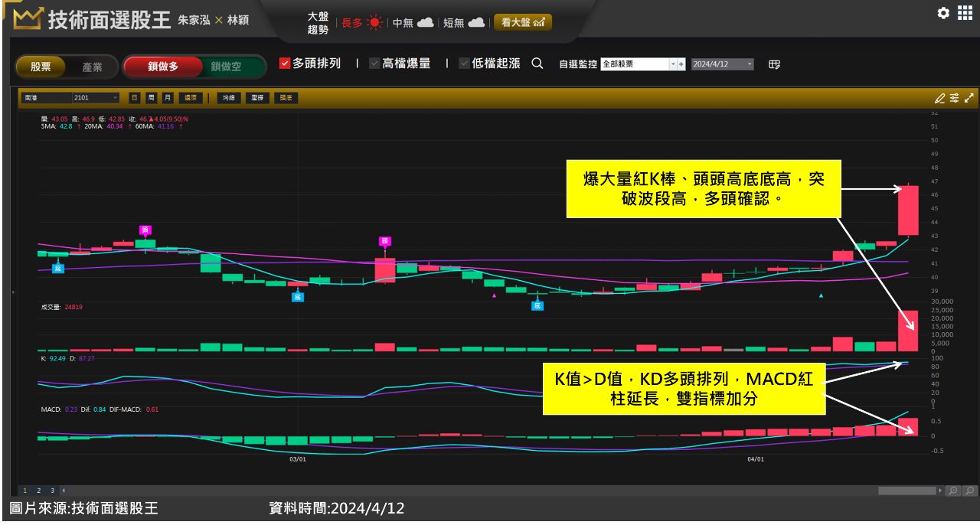Click the table edit columns icon
Image resolution: width=980 pixels, height=525 pixels.
click(x=774, y=65)
